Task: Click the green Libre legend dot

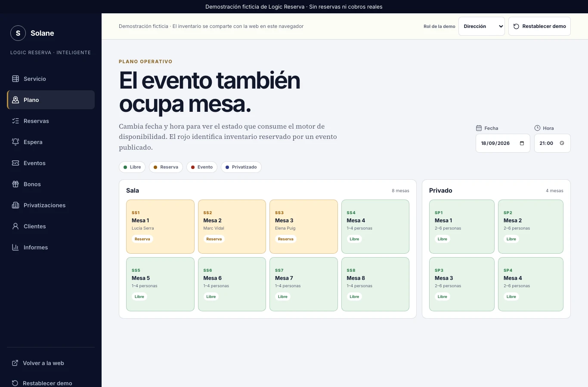Action: (125, 167)
